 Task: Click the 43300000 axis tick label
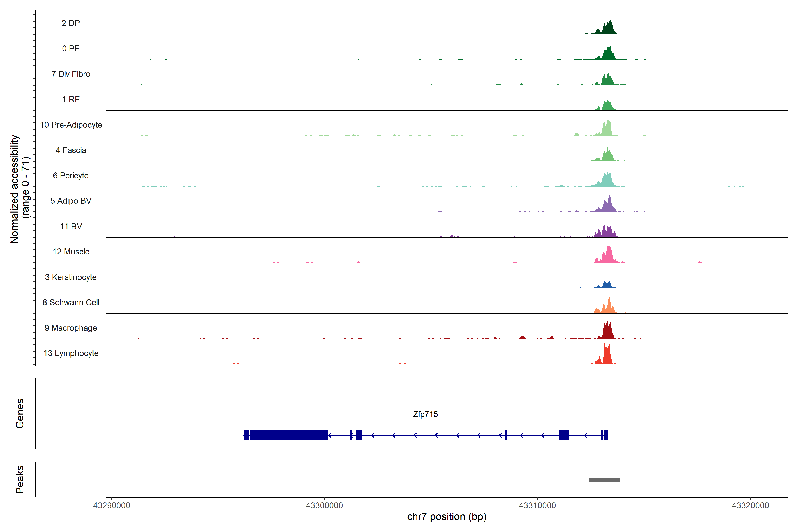[x=324, y=506]
